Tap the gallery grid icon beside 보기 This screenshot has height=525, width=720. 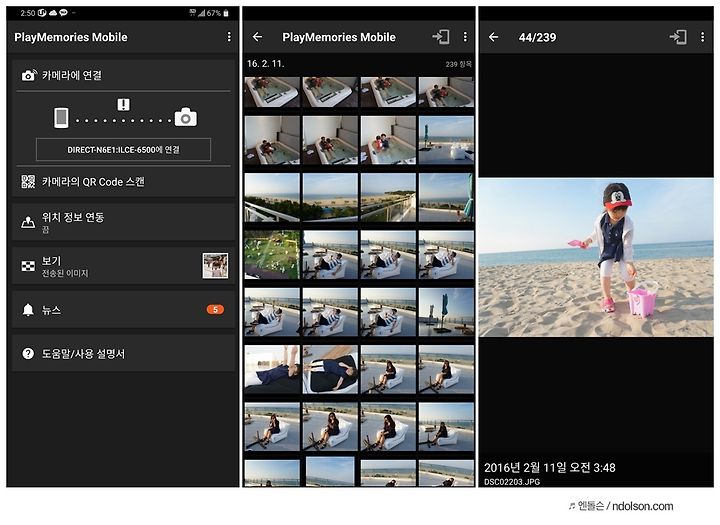pos(28,266)
